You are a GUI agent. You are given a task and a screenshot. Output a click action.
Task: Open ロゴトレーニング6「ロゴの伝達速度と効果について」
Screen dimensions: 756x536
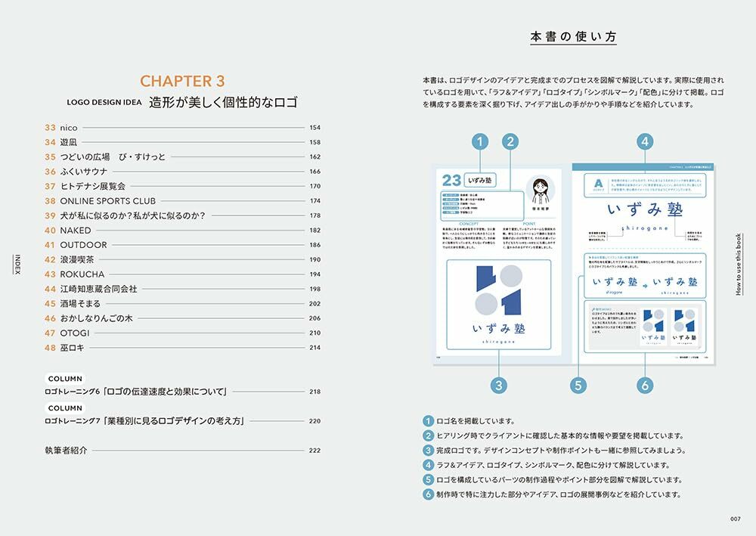(x=182, y=392)
